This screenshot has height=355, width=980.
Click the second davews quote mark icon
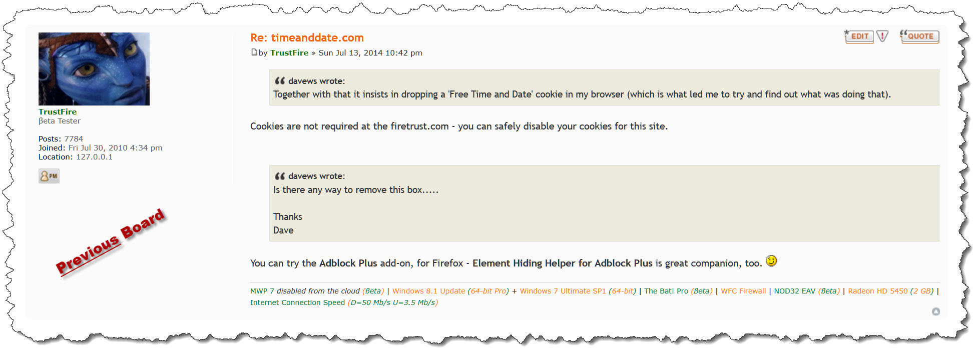click(x=279, y=176)
